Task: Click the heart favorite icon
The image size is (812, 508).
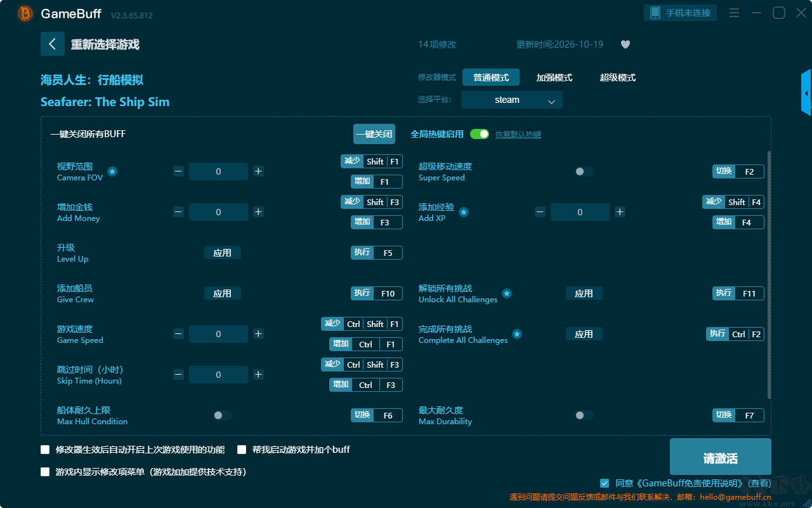Action: pos(625,44)
